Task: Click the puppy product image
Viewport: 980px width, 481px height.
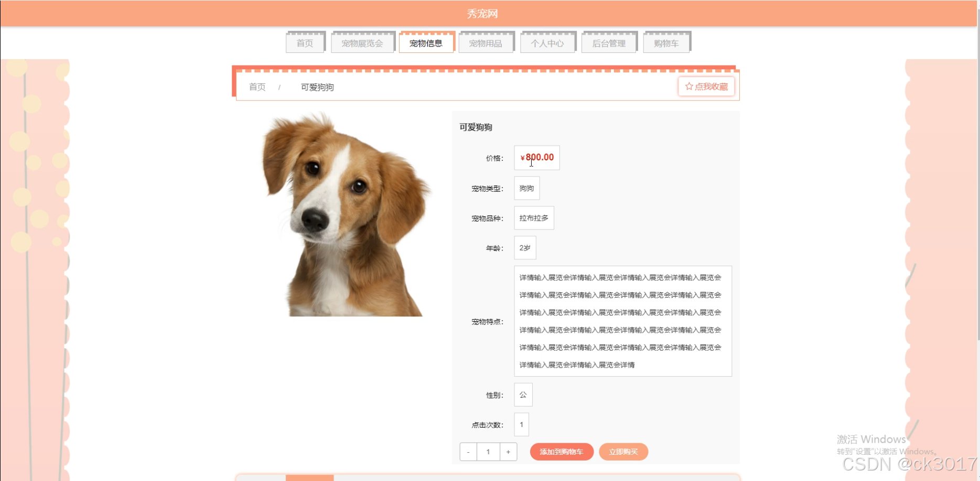Action: point(346,214)
